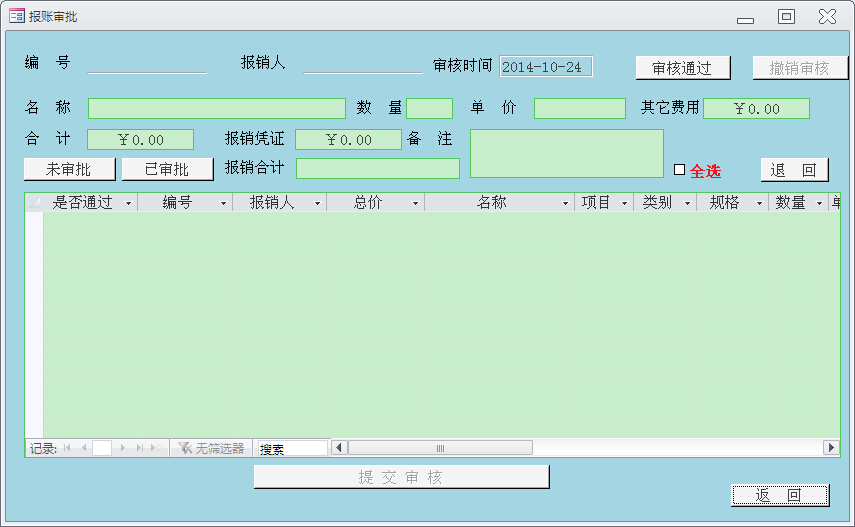Image resolution: width=855 pixels, height=527 pixels.
Task: Tick the 全选 checkbox
Action: coord(680,170)
